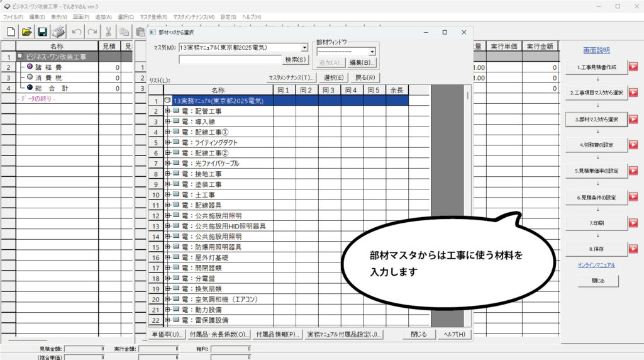Expand the 電:導入線 tree node
The image size is (644, 360).
point(167,121)
